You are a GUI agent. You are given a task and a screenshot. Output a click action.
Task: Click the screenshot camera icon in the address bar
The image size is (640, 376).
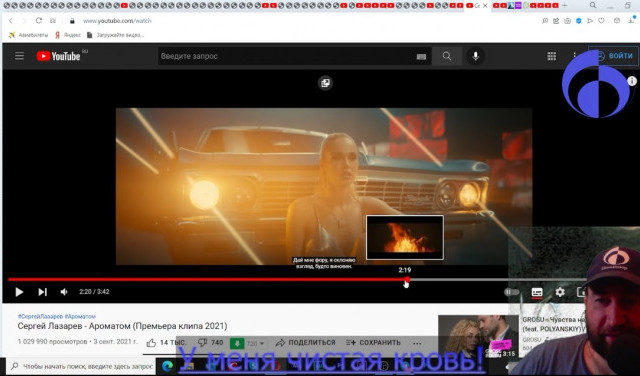[x=567, y=21]
